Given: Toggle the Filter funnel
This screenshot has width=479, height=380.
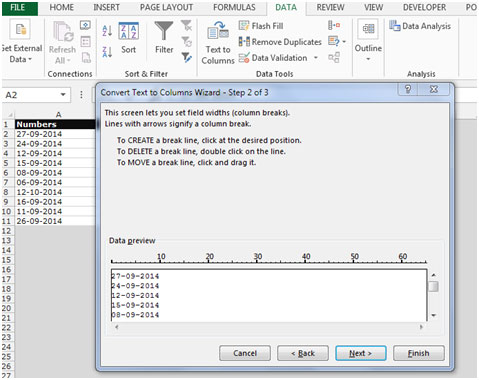Looking at the screenshot, I should point(164,38).
